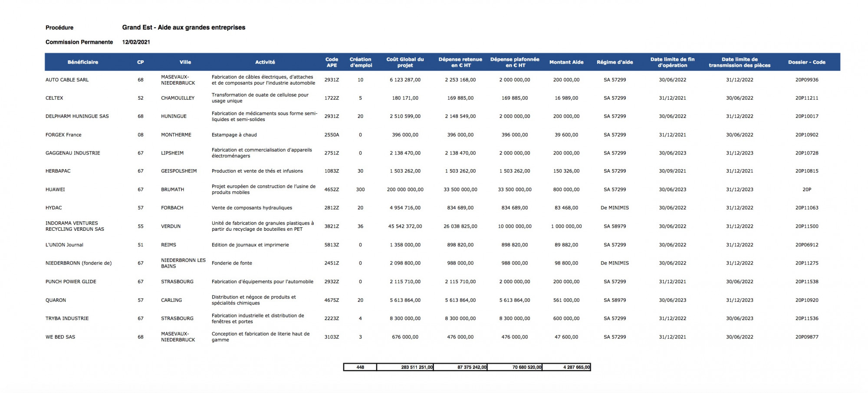Click the city CHAMOUILLEY
Screen dimensions: 868x393
tap(178, 98)
